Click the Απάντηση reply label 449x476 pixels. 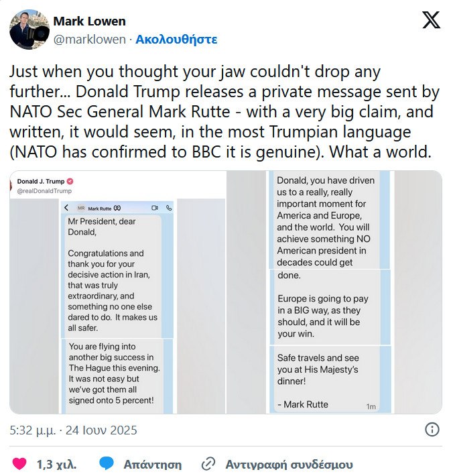pos(153,463)
